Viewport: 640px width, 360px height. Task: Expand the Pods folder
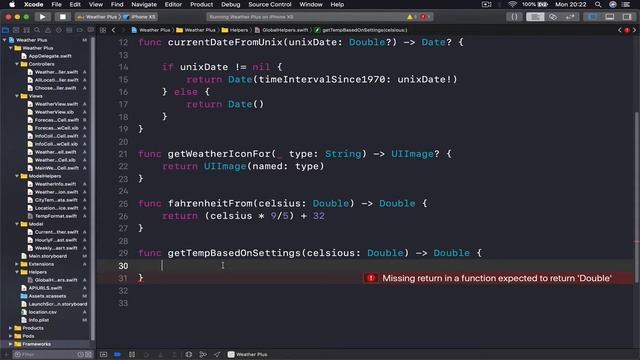click(x=11, y=336)
